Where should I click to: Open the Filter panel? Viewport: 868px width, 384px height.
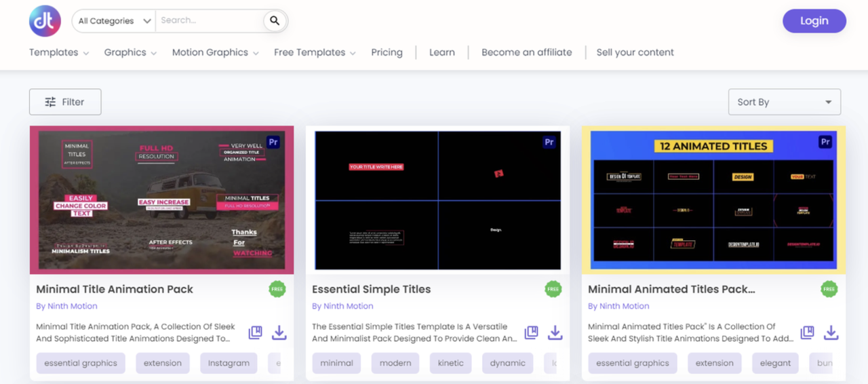(x=65, y=102)
